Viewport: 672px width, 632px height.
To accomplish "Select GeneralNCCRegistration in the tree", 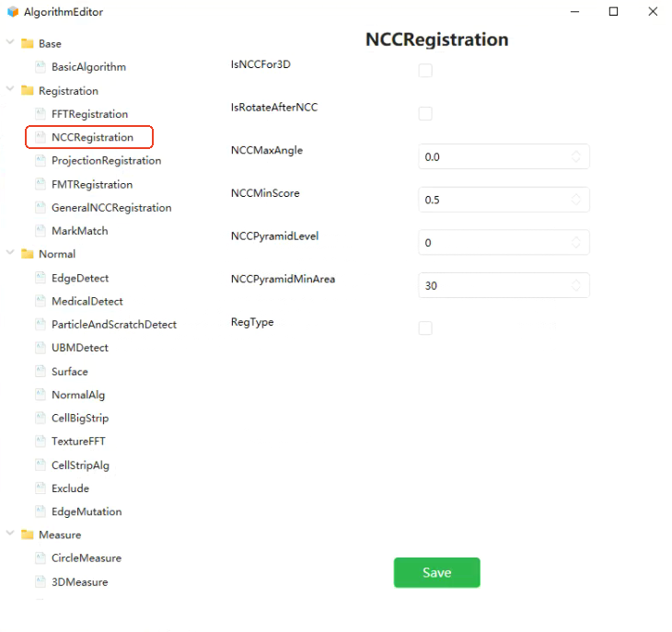I will 111,208.
